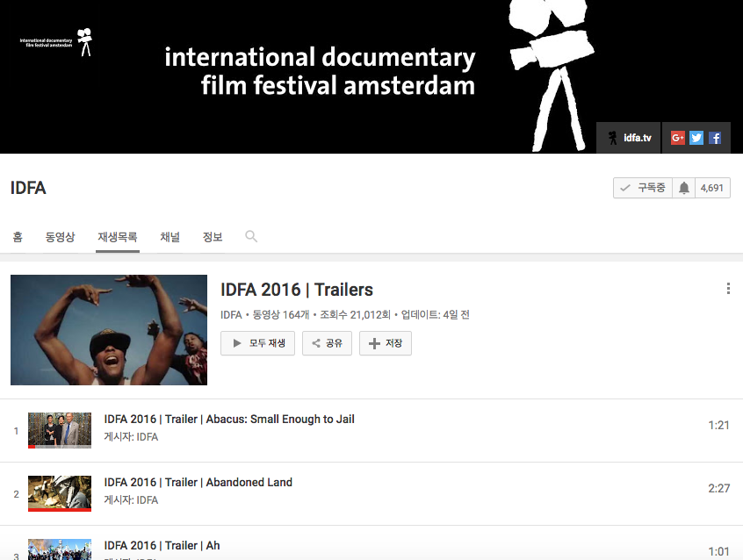Click the 1:21 duration of Abacus trailer
The width and height of the screenshot is (743, 560).
(x=718, y=426)
